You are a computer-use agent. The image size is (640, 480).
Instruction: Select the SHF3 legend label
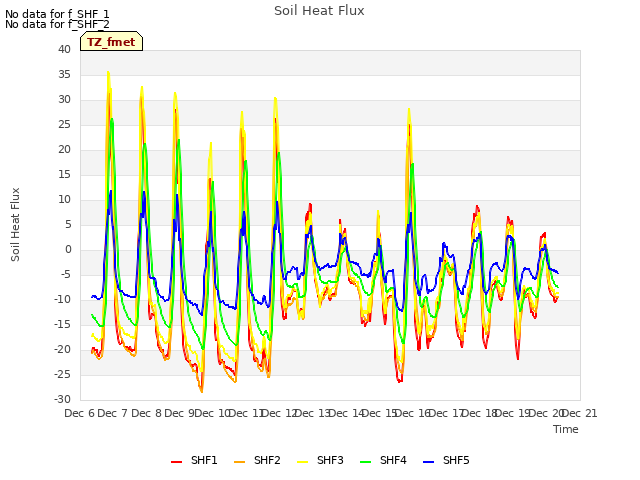tap(330, 460)
